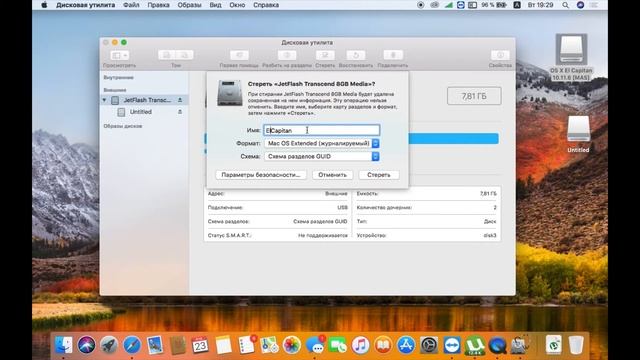
Task: Click Разбить на разделы toolbar button
Action: pyautogui.click(x=287, y=55)
